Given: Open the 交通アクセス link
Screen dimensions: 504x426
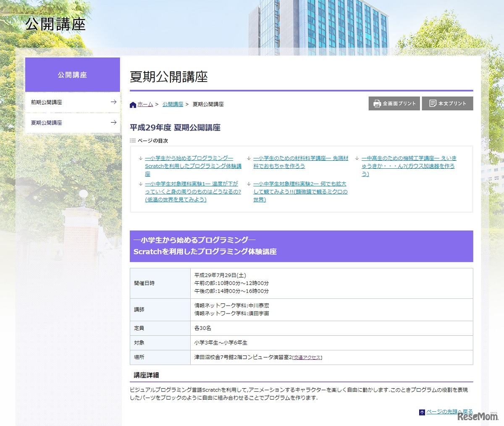Looking at the screenshot, I should [307, 358].
